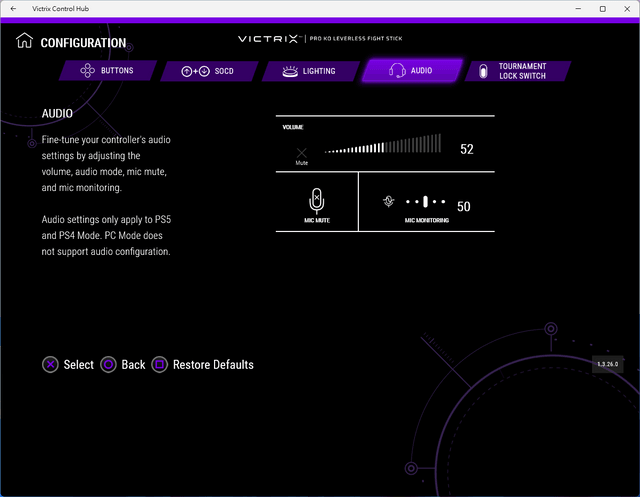Image resolution: width=640 pixels, height=497 pixels.
Task: Click the Select cross button hint
Action: click(50, 364)
